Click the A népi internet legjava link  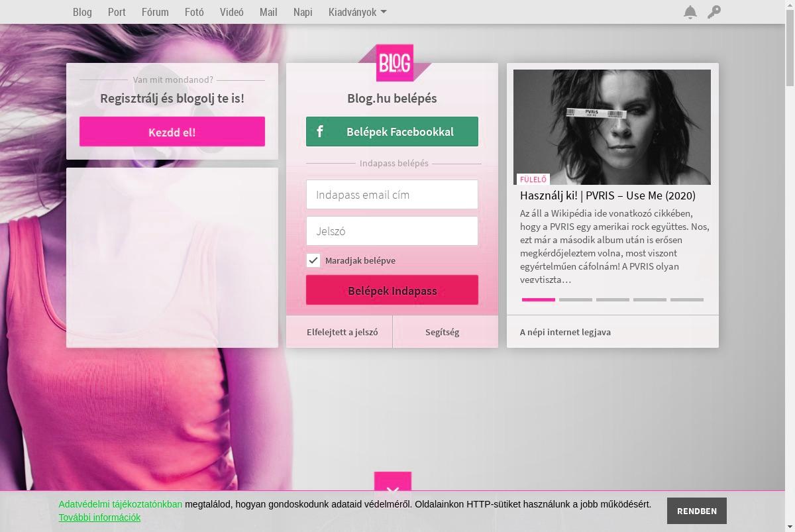[x=565, y=332]
